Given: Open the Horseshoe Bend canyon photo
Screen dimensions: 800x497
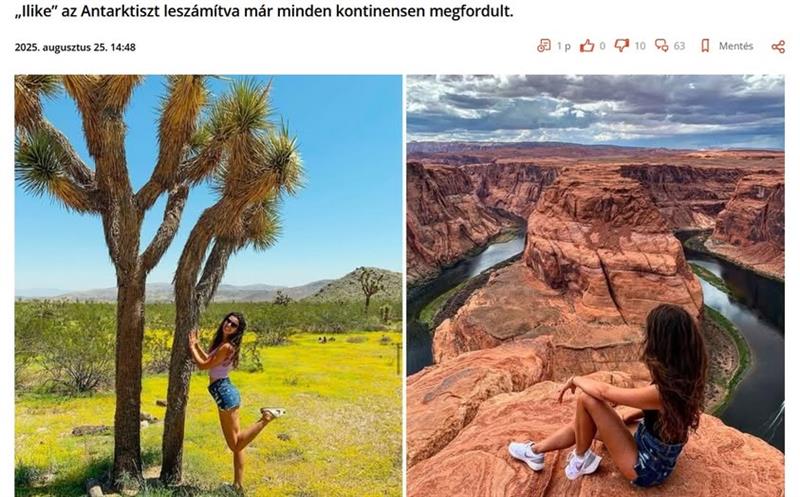Looking at the screenshot, I should click(x=595, y=286).
